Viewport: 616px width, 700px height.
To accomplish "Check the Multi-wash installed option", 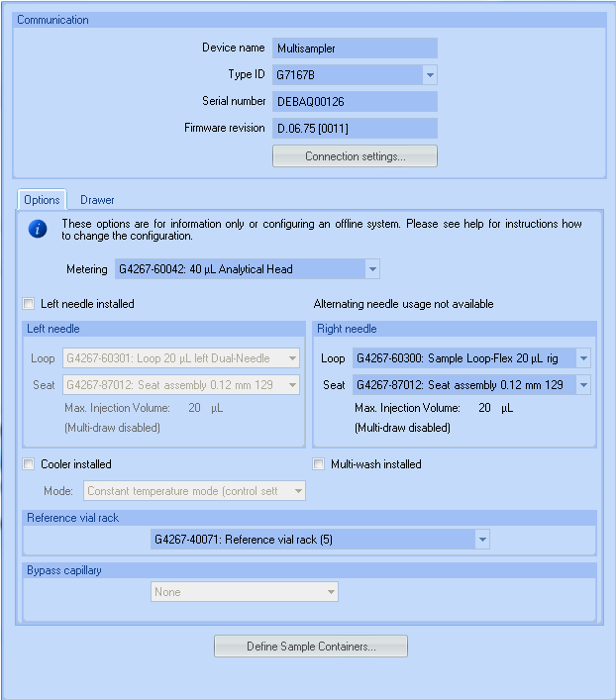I will (319, 464).
